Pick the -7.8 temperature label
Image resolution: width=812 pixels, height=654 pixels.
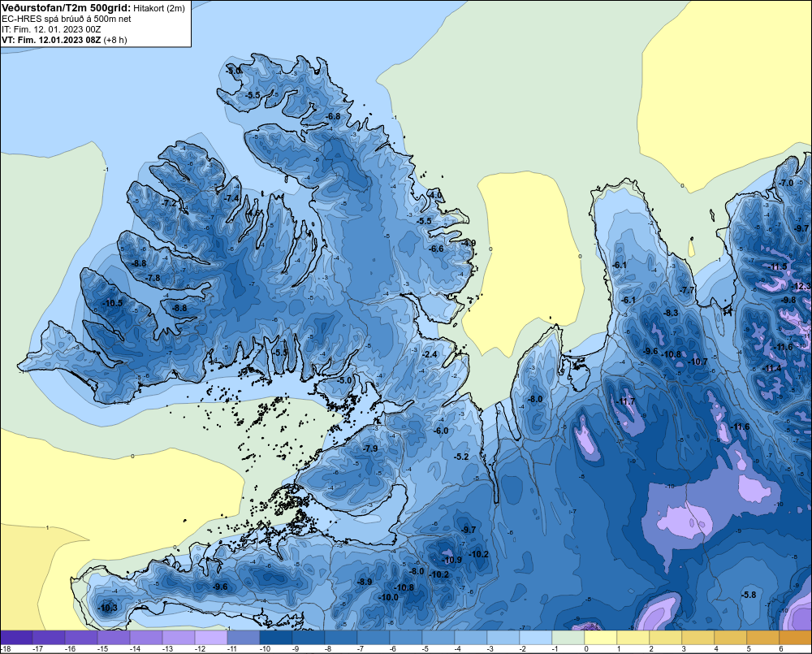[x=153, y=278]
